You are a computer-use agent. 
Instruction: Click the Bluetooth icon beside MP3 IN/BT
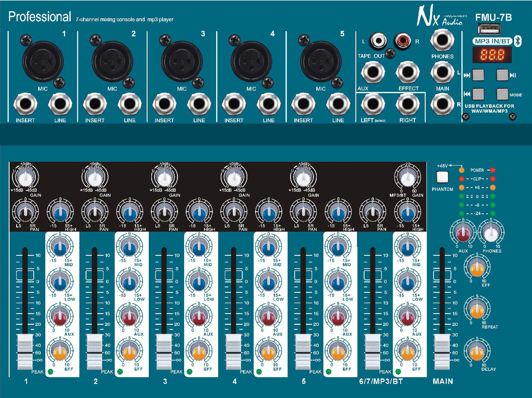tap(517, 42)
